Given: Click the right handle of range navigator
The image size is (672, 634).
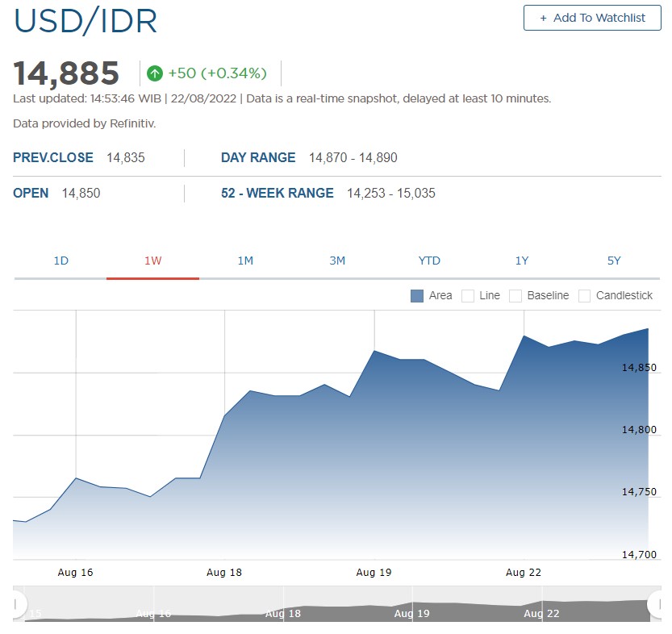Looking at the screenshot, I should pos(654,604).
